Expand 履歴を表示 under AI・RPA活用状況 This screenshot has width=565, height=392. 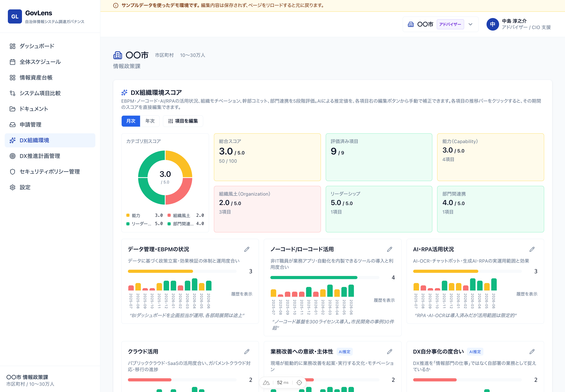tap(527, 294)
